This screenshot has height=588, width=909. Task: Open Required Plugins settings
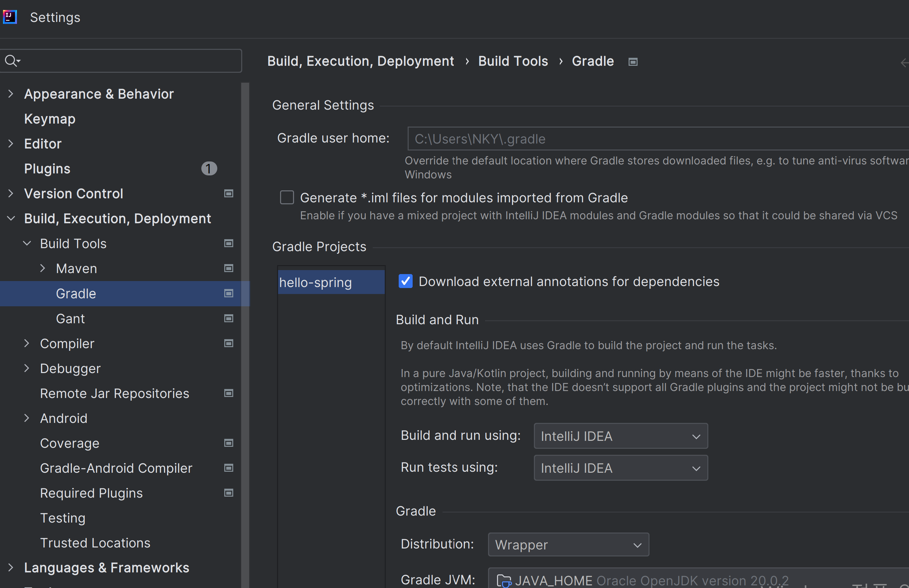[x=91, y=493]
